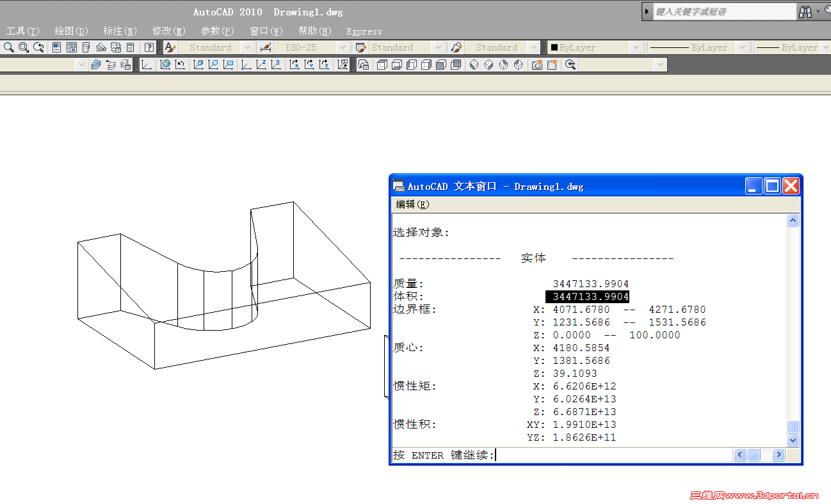The image size is (831, 504).
Task: Open the Layer States Manager icon
Action: (x=125, y=65)
